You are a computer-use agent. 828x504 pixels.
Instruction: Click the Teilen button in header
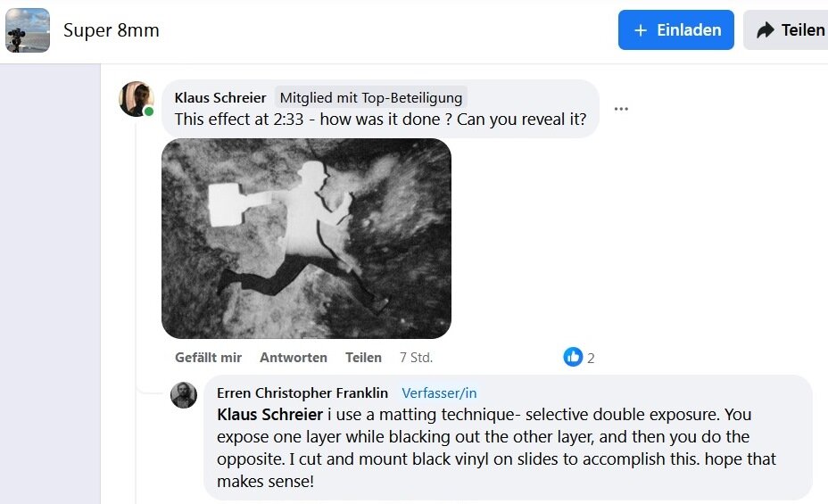coord(787,30)
